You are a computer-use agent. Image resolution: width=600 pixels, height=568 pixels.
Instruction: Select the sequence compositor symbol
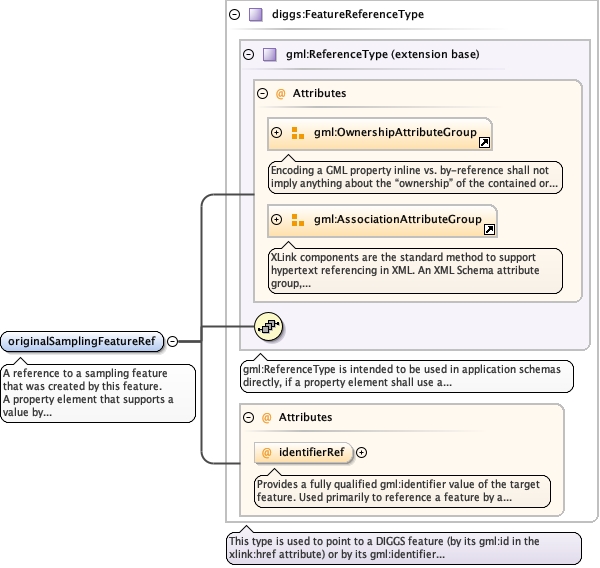click(270, 326)
